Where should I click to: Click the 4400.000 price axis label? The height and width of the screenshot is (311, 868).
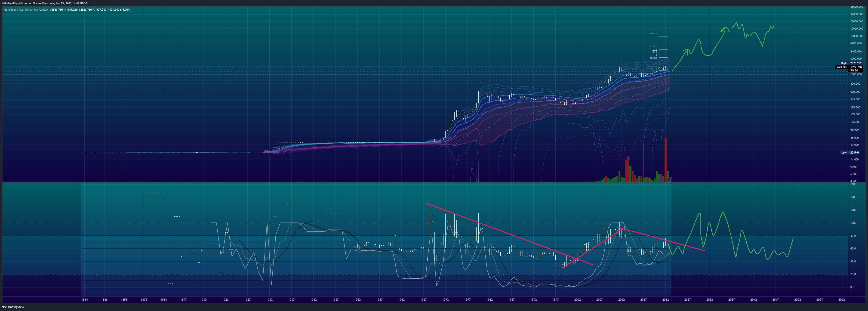pos(856,52)
